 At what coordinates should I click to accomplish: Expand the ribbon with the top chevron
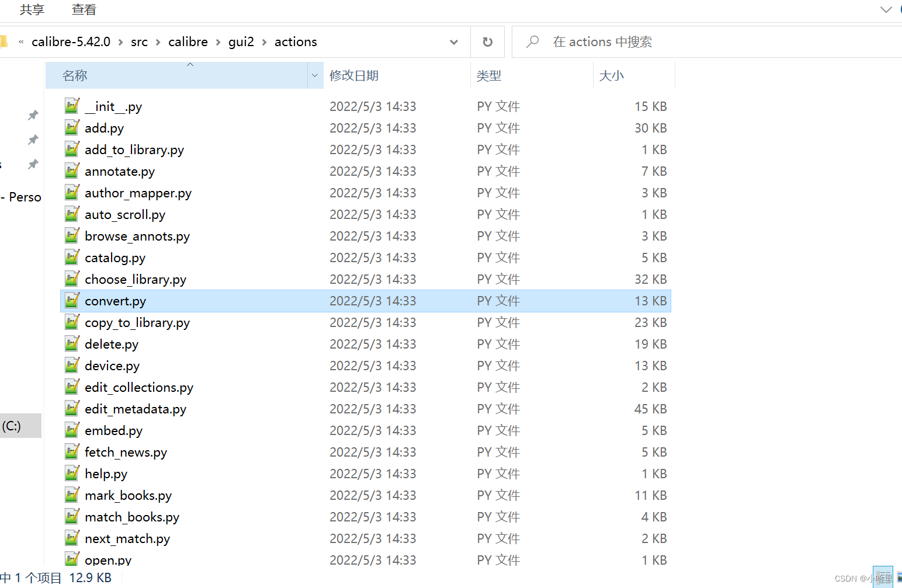[886, 9]
